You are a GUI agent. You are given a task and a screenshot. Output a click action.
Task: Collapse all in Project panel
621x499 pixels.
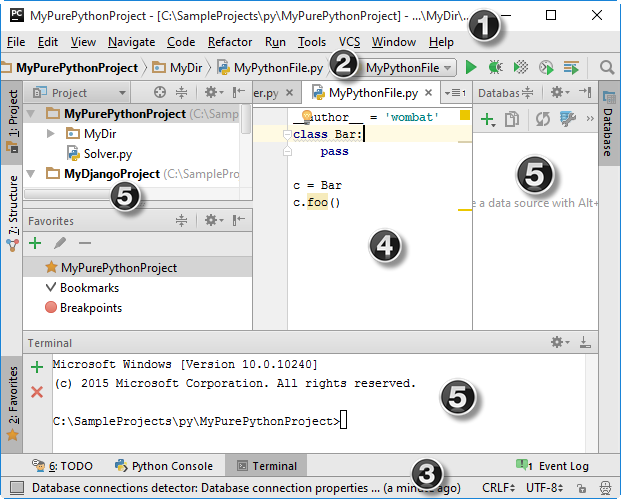point(181,92)
